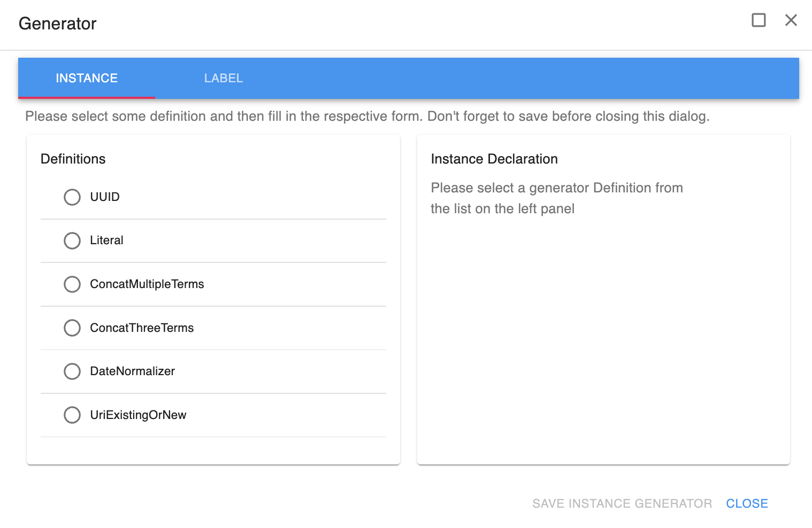Close the dialog with the X icon

tap(791, 20)
